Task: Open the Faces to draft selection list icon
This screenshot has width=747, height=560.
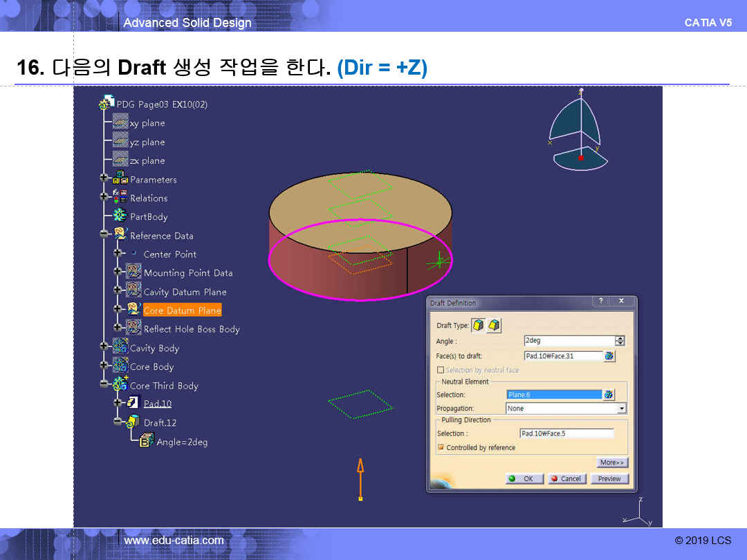Action: click(x=609, y=356)
